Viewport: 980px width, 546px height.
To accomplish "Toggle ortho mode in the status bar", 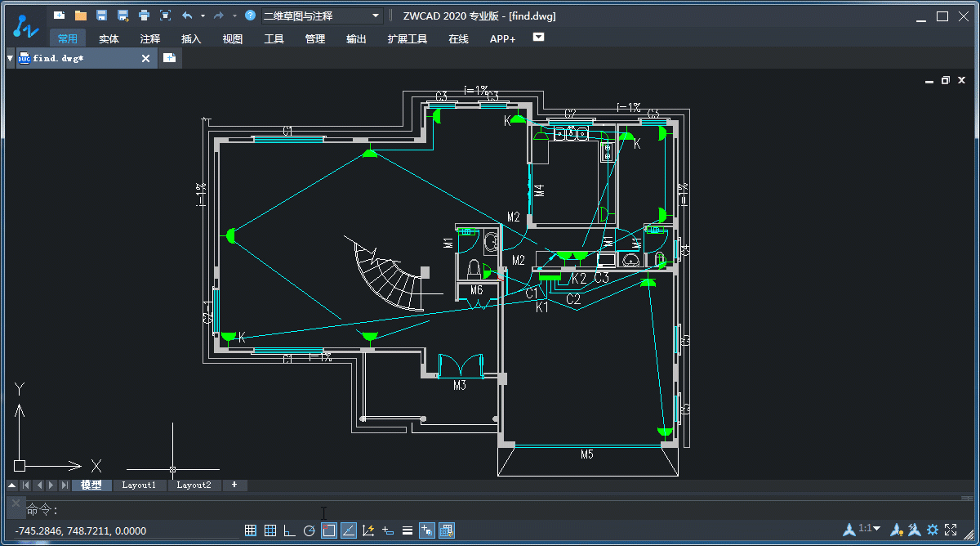I will [289, 530].
